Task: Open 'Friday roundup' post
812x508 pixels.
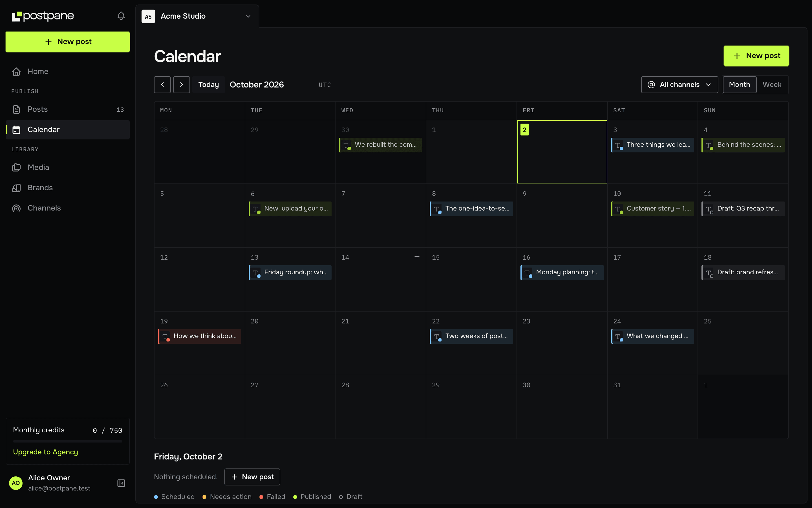Action: click(290, 272)
